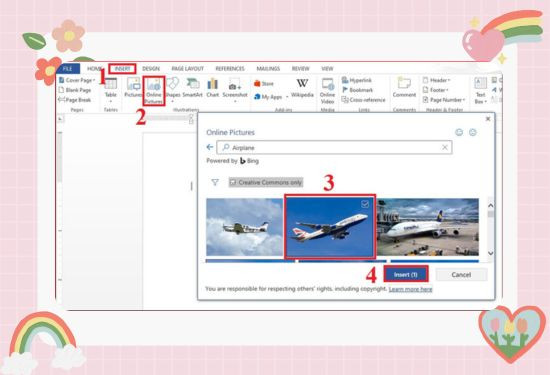Open the Office Store
The image size is (550, 375).
click(263, 84)
